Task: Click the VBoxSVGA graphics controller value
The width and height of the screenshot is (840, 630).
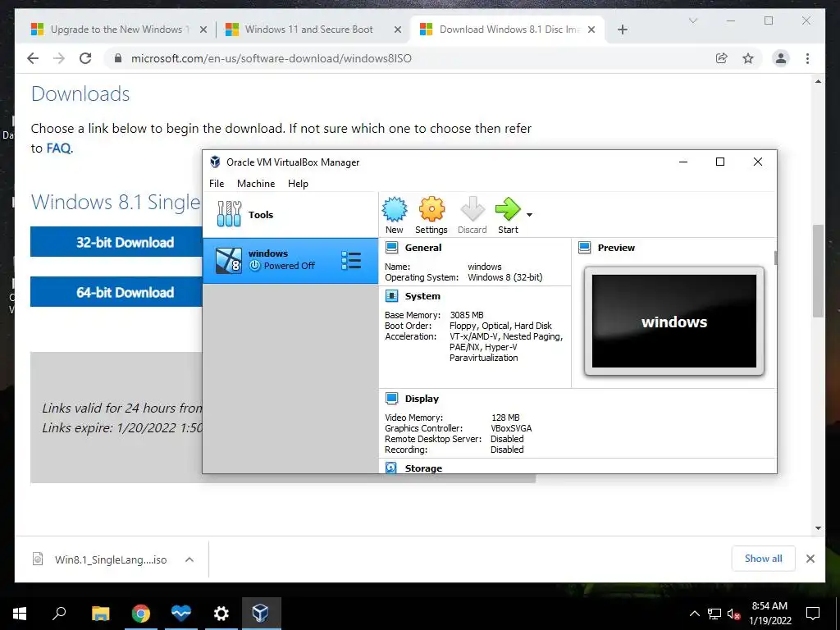Action: click(x=511, y=428)
